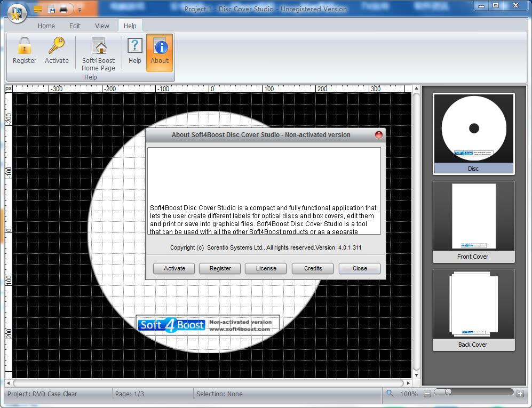Click the zoom slider in status bar
The height and width of the screenshot is (408, 532).
click(448, 392)
